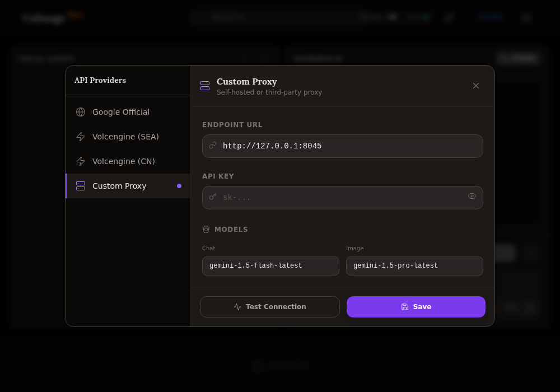This screenshot has width=560, height=392.
Task: Click the globe icon beside Google Official
Action: pyautogui.click(x=81, y=112)
